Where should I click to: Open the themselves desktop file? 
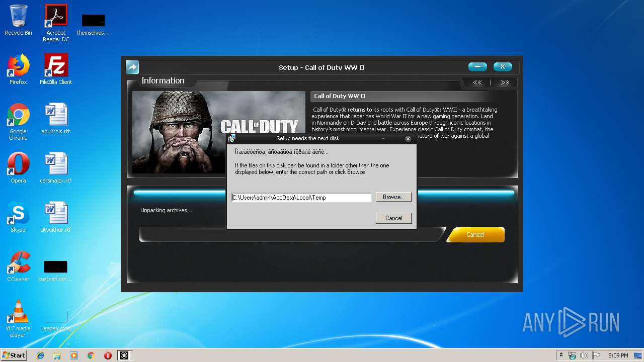93,25
